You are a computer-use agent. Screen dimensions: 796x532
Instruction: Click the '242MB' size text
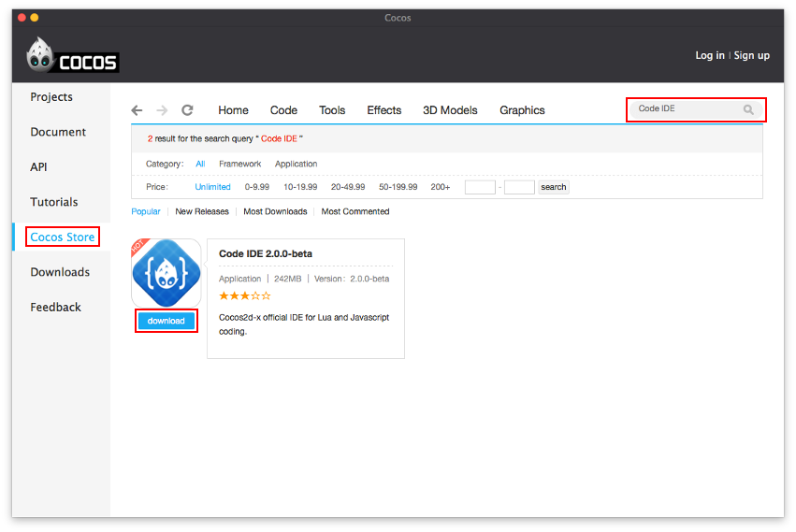(x=288, y=279)
